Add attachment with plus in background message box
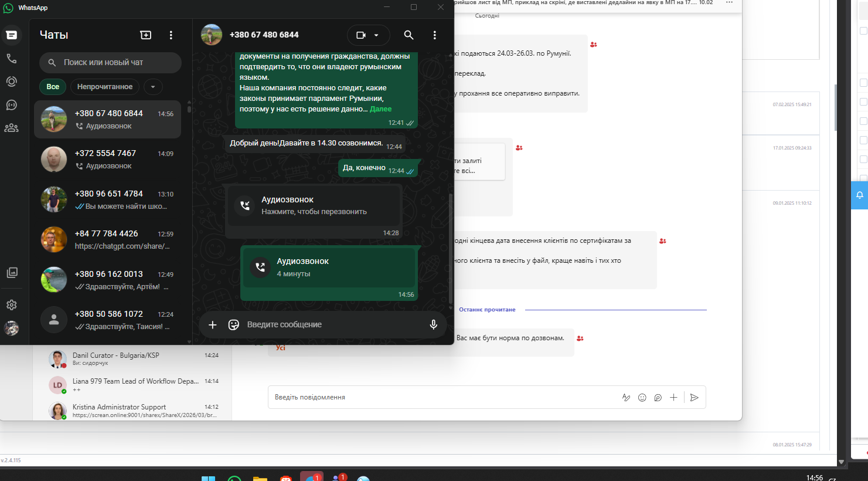Screen dimensions: 868x481 pos(674,398)
